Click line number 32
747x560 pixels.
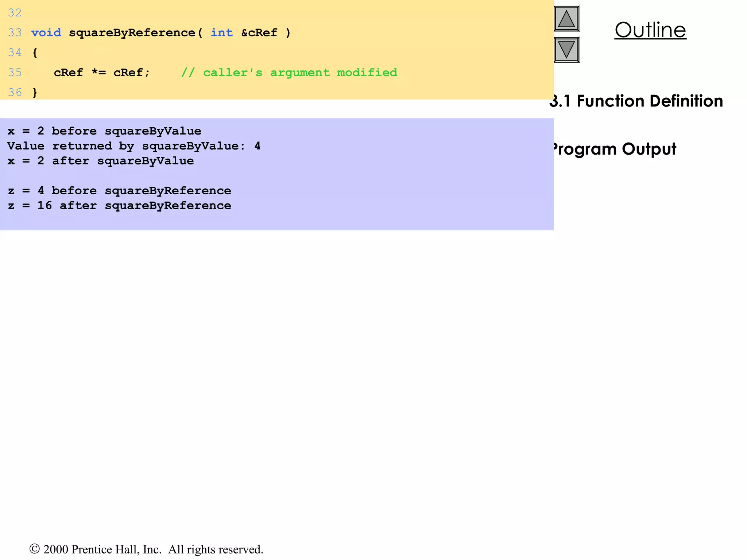pyautogui.click(x=15, y=13)
